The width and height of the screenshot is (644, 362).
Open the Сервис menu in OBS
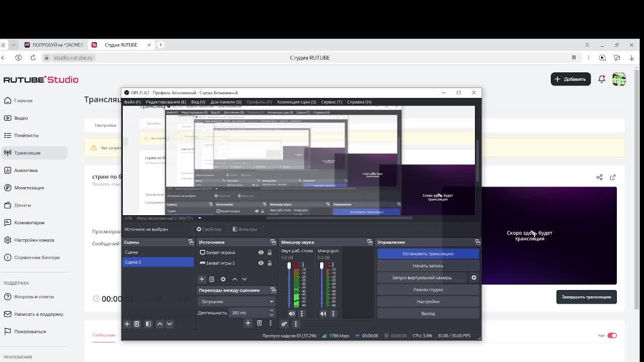coord(332,102)
